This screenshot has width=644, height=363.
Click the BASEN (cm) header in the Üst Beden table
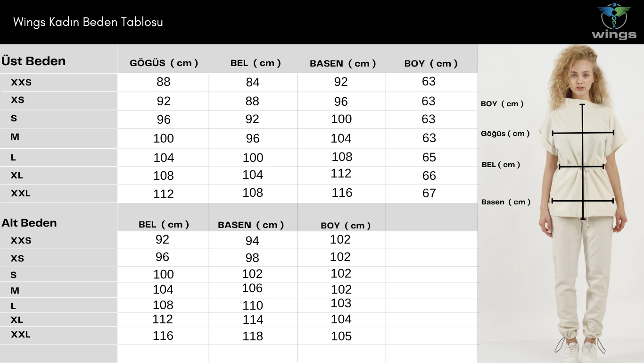coord(343,64)
